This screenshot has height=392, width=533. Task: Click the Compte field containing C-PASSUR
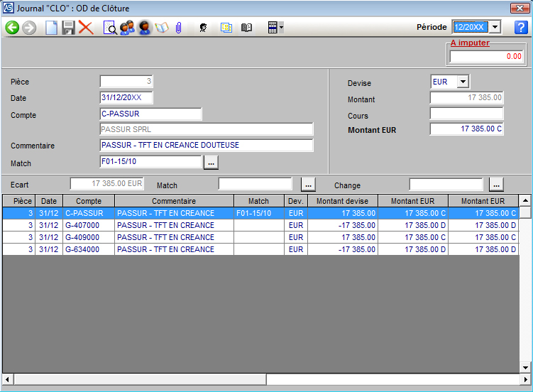pyautogui.click(x=150, y=114)
